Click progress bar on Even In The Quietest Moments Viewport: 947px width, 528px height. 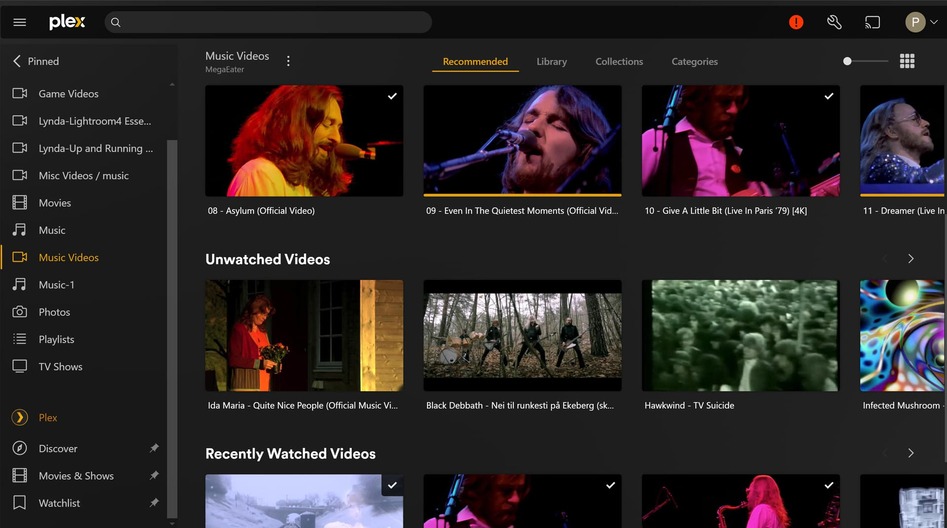pos(522,195)
